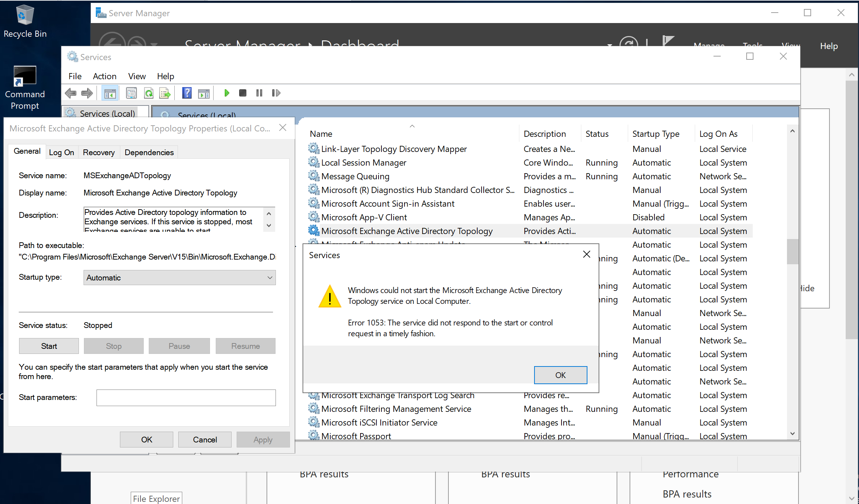Click OK in the Properties dialog
This screenshot has height=504, width=859.
147,440
